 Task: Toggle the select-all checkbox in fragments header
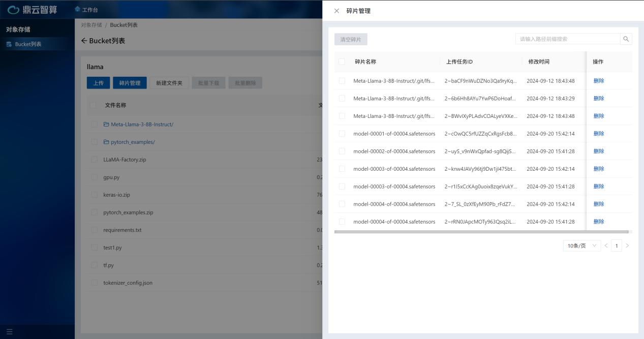342,61
